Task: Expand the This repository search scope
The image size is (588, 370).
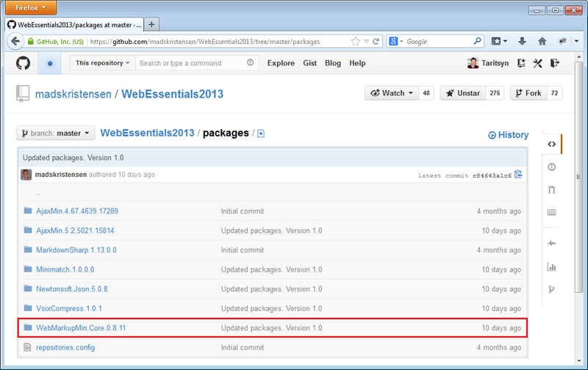Action: [x=102, y=63]
